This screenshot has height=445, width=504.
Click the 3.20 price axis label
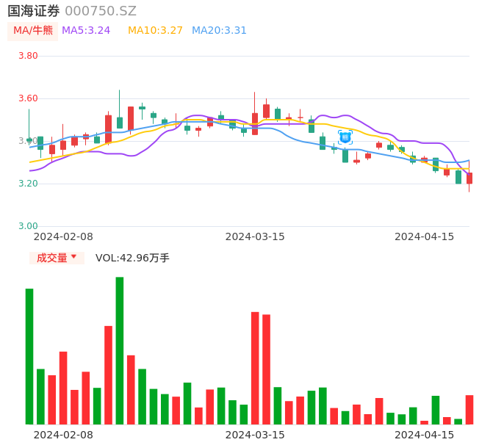point(28,184)
